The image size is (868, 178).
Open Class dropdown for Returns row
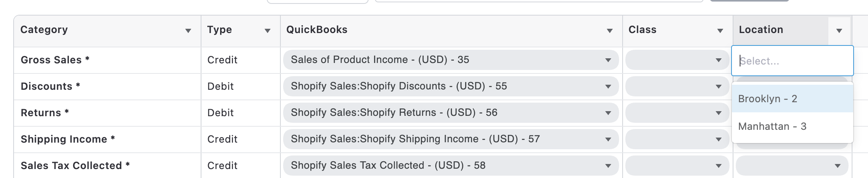(677, 113)
